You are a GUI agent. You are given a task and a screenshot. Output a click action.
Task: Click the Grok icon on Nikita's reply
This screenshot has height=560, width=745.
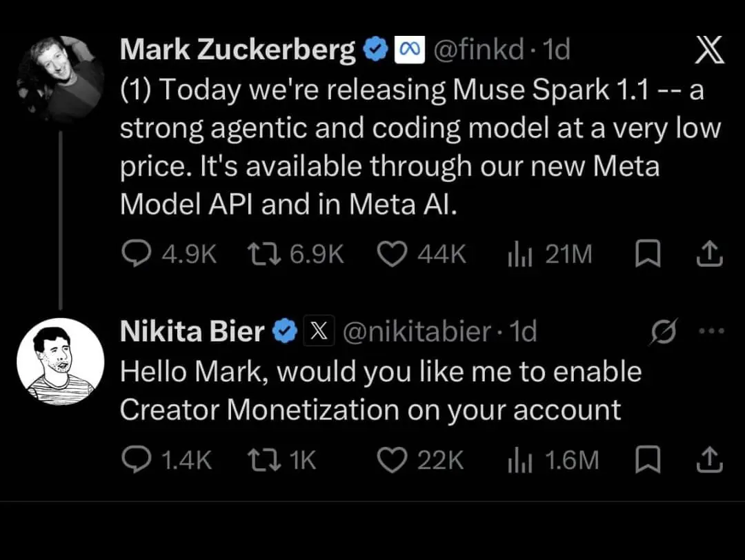tap(664, 331)
